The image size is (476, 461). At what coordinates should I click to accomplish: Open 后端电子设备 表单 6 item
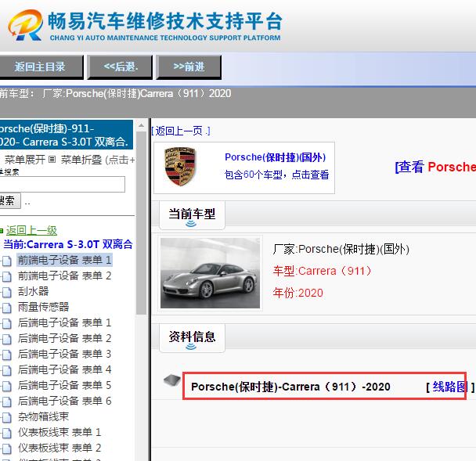[64, 402]
